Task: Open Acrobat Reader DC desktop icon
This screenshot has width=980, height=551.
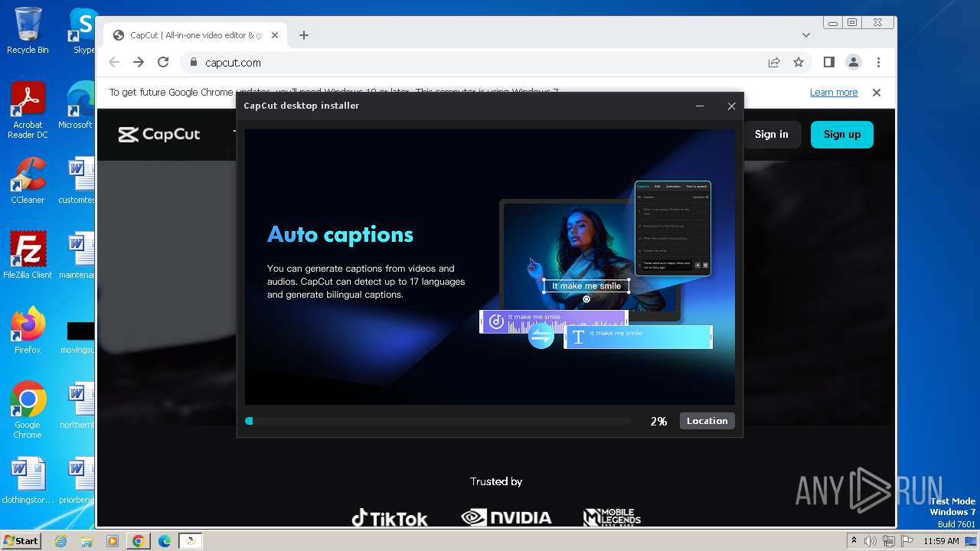Action: [x=28, y=110]
